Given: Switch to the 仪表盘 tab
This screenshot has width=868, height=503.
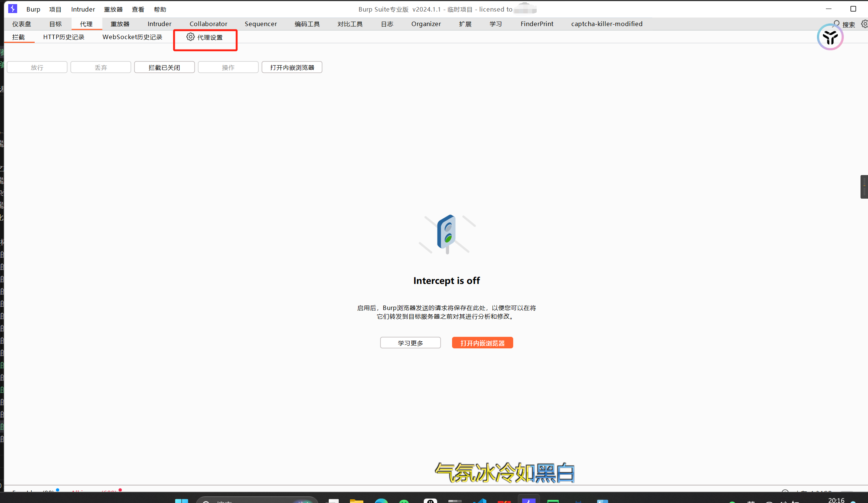Looking at the screenshot, I should (x=22, y=24).
